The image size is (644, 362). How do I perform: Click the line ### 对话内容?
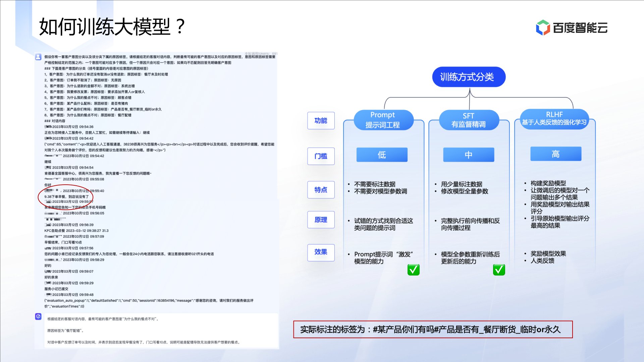[55, 121]
